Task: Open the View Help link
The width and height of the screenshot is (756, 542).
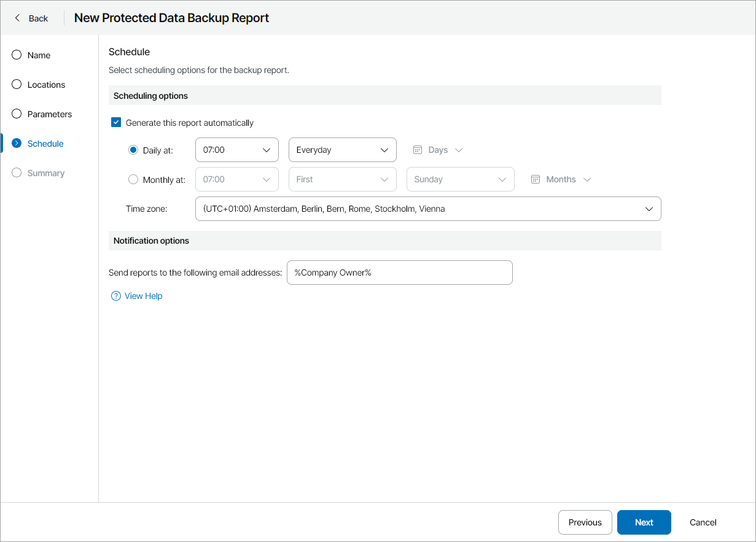Action: pos(142,296)
